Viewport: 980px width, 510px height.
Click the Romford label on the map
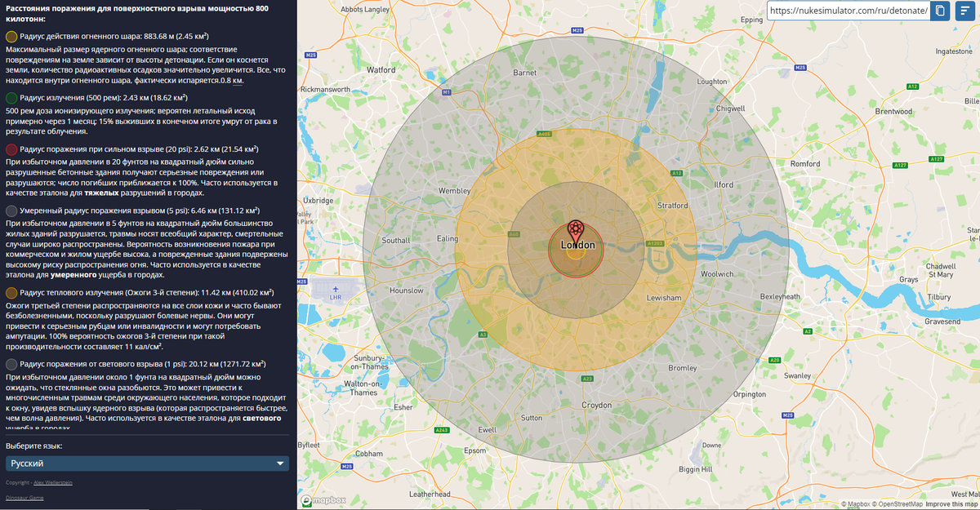(805, 163)
